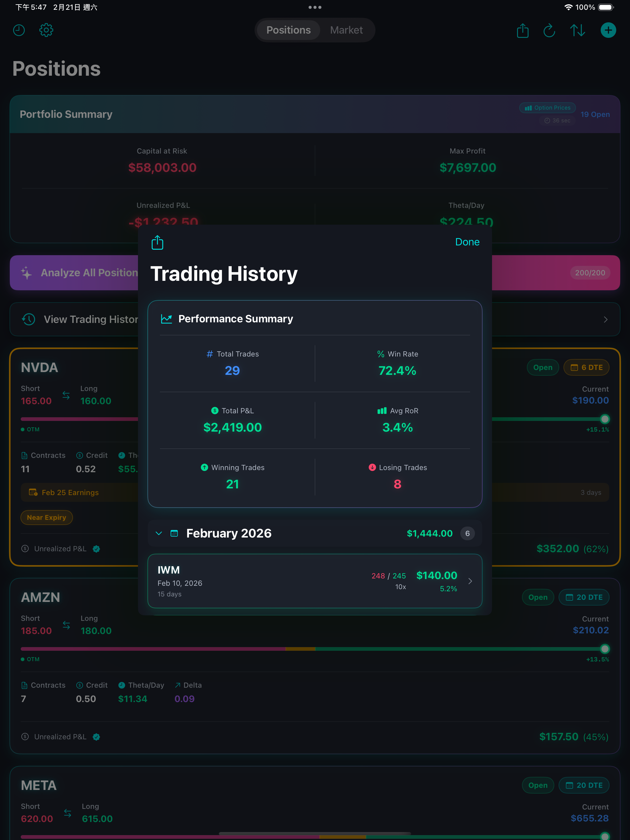This screenshot has width=630, height=840.
Task: Open the settings gear icon
Action: click(46, 30)
